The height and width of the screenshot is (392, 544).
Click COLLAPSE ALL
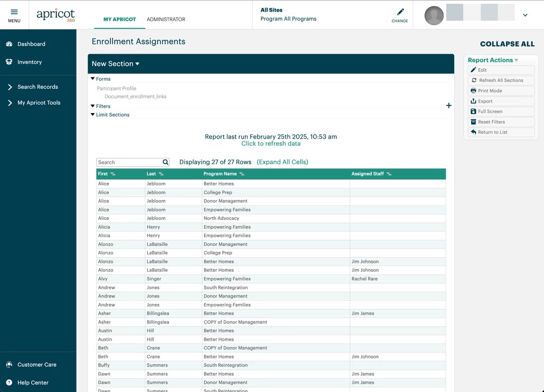coord(507,44)
